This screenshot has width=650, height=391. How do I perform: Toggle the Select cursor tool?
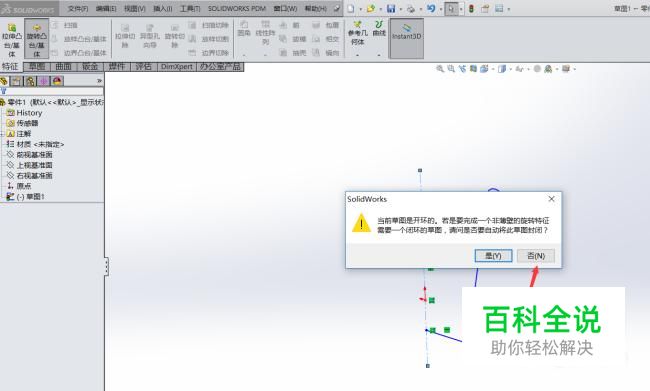(451, 8)
